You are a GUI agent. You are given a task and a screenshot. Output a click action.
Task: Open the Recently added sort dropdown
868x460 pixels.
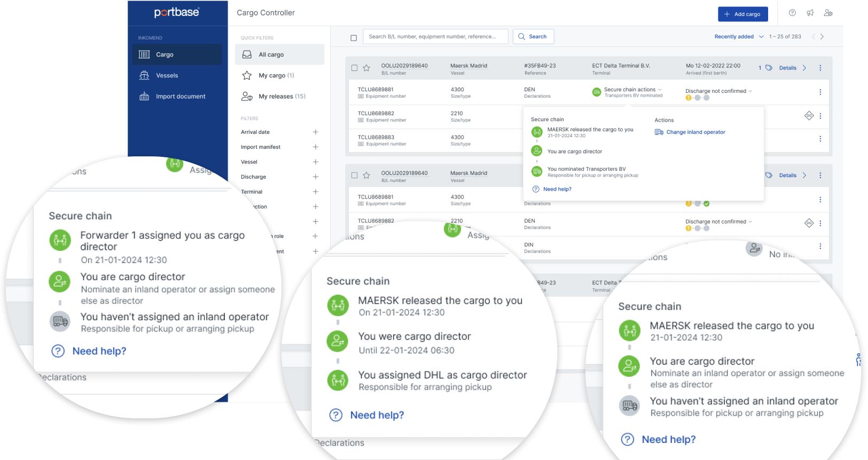[739, 37]
